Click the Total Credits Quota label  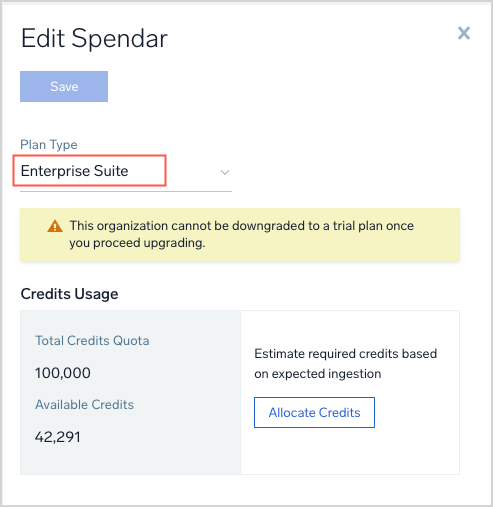(92, 341)
